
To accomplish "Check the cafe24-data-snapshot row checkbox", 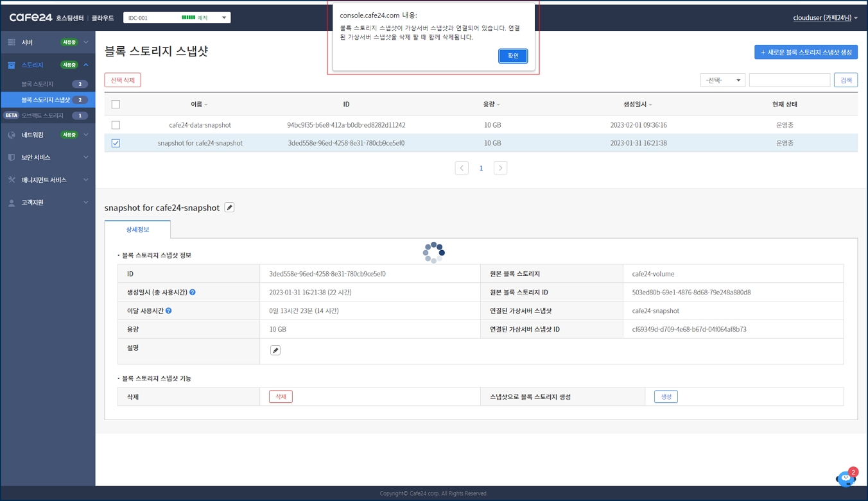I will click(116, 125).
